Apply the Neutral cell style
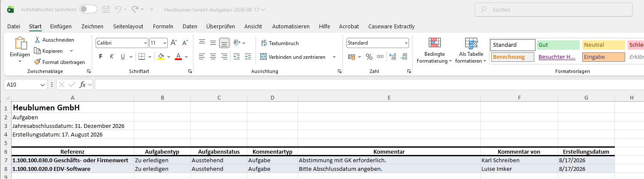 coord(603,45)
